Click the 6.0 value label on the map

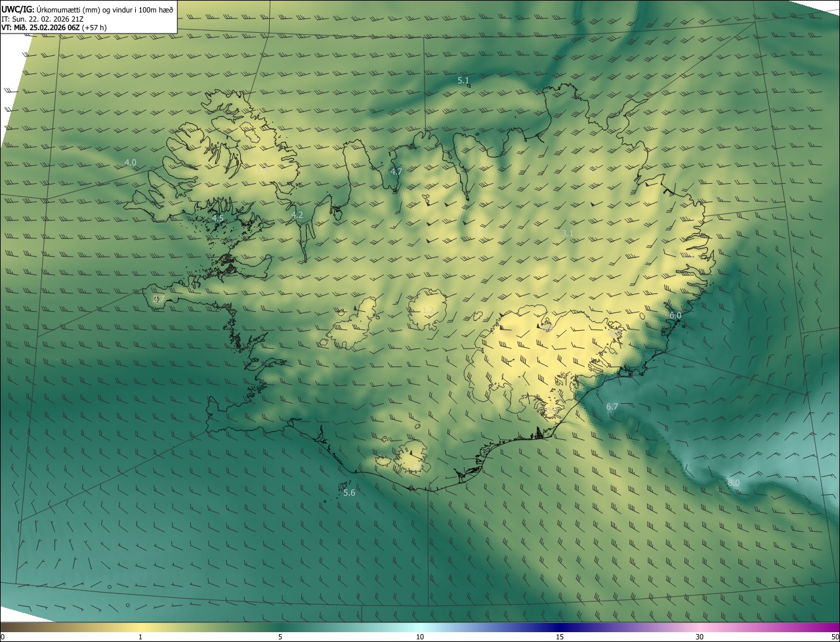click(x=675, y=316)
